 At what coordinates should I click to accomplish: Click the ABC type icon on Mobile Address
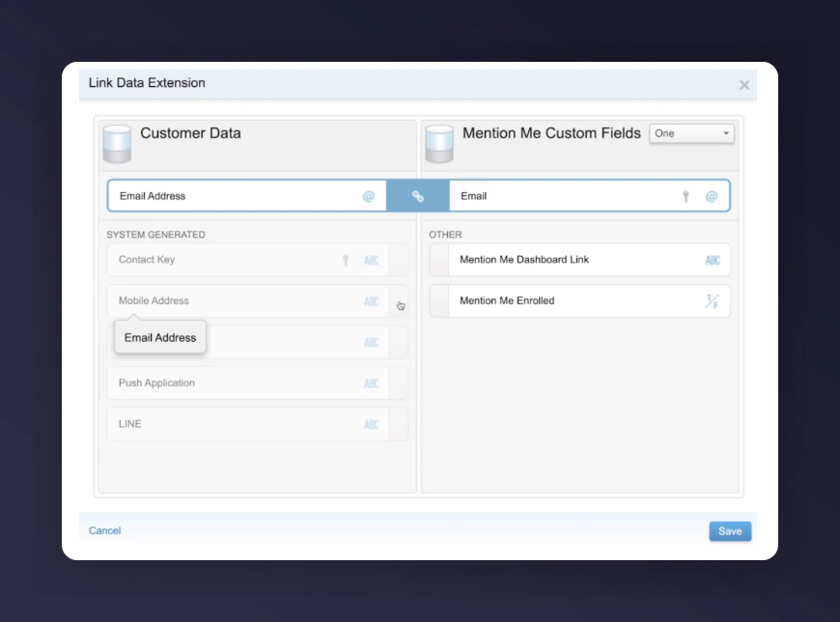372,301
